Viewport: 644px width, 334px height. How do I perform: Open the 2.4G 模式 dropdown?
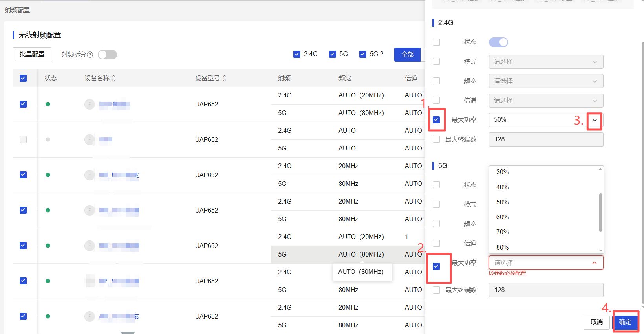(x=546, y=62)
